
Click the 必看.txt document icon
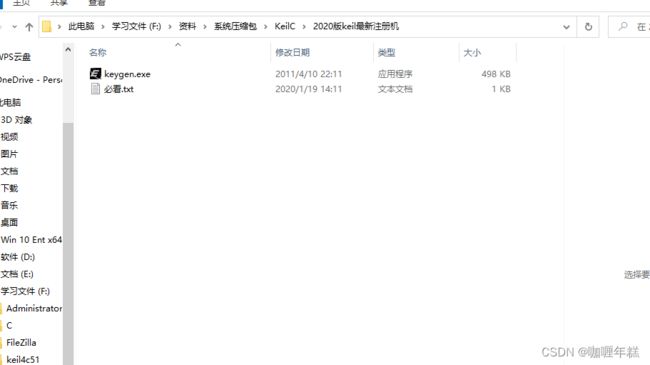pos(95,89)
